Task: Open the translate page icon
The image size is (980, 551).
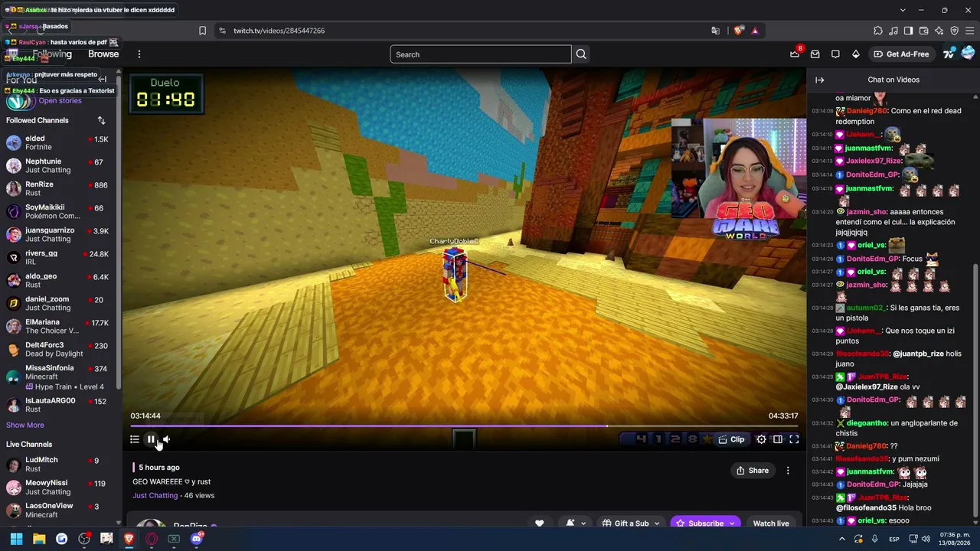Action: tap(715, 31)
